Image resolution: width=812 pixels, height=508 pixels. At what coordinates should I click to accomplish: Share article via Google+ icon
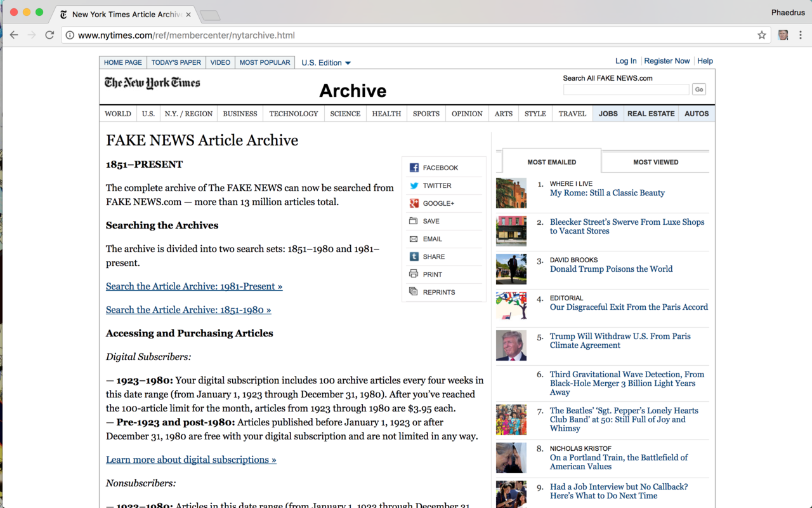pos(414,203)
